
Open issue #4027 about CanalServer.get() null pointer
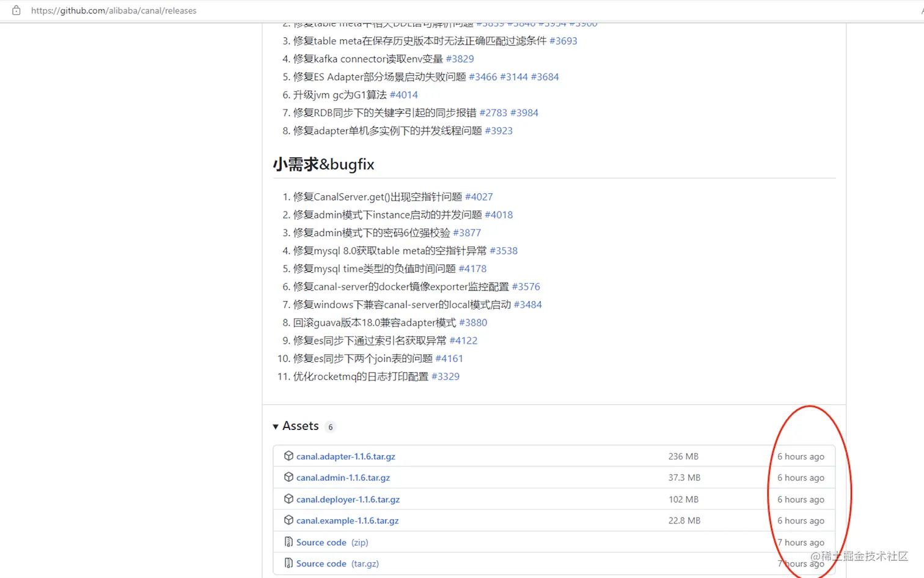coord(479,196)
